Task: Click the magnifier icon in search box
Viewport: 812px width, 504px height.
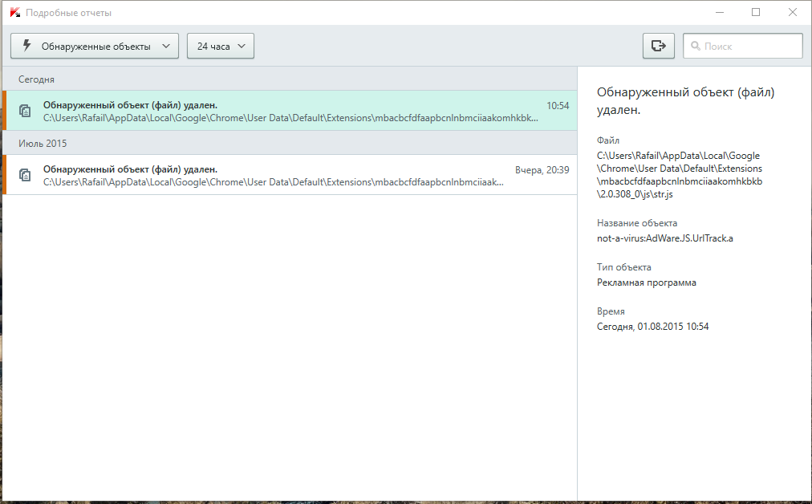Action: click(x=695, y=47)
